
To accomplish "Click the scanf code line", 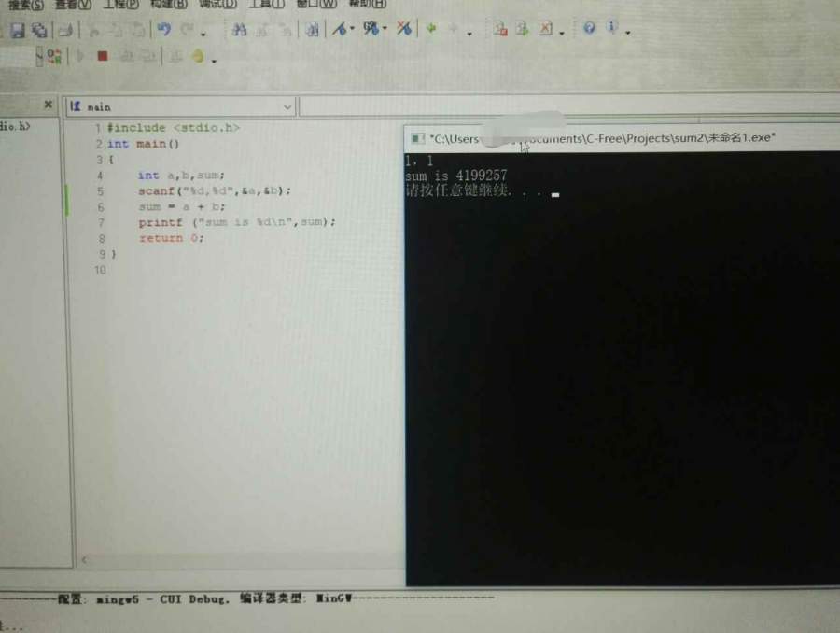I will (x=215, y=190).
